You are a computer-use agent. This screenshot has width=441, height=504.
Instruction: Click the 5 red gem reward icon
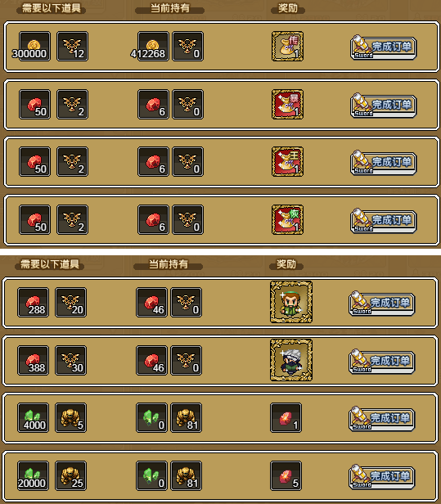(286, 476)
